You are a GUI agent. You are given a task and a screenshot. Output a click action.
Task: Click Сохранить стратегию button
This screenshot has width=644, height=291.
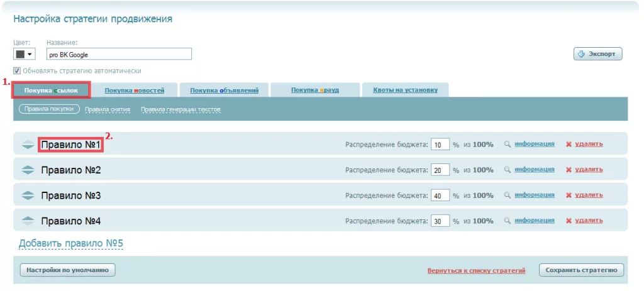(581, 270)
